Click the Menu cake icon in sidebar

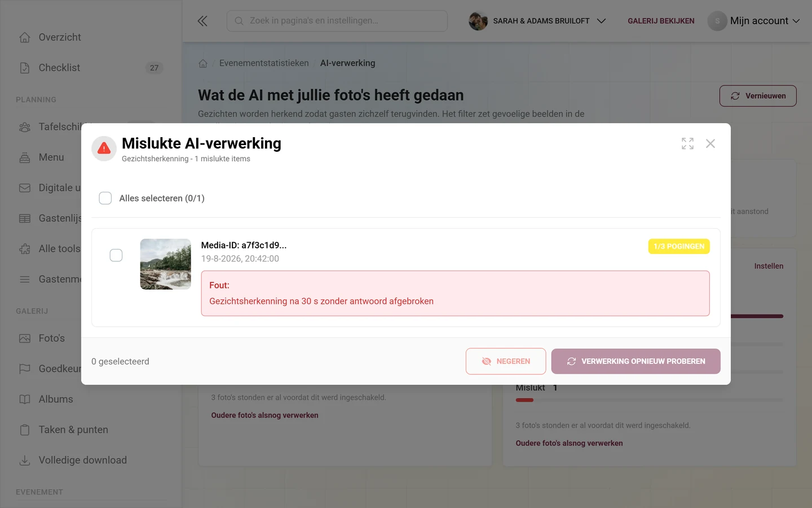pos(25,157)
